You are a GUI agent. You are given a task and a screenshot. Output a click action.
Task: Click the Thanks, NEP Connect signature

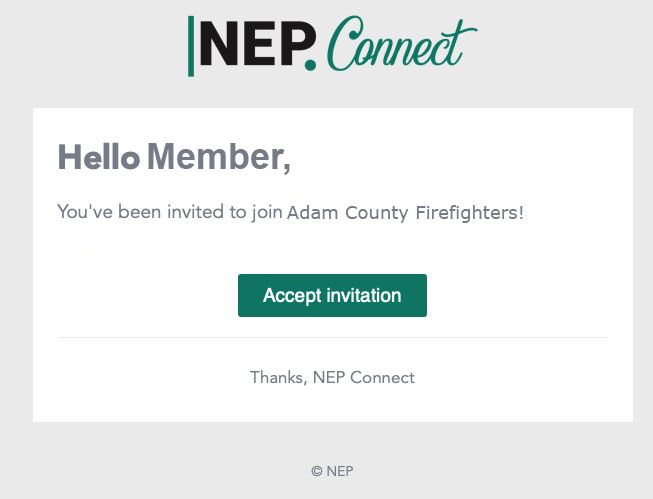[332, 377]
